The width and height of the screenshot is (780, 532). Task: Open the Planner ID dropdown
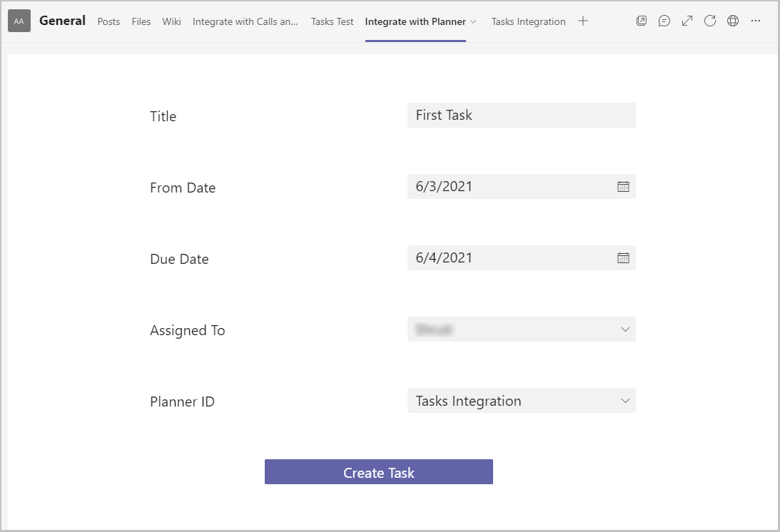coord(625,401)
